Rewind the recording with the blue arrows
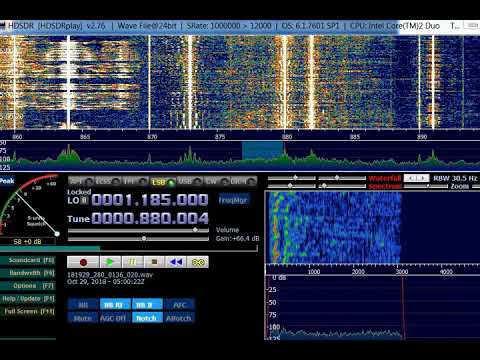480x360 pixels. (x=176, y=262)
